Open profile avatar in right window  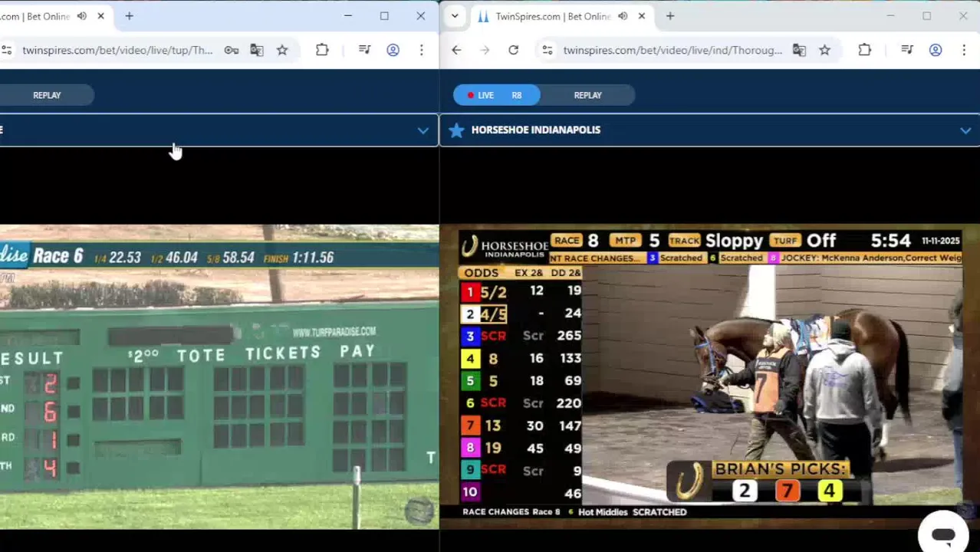936,50
